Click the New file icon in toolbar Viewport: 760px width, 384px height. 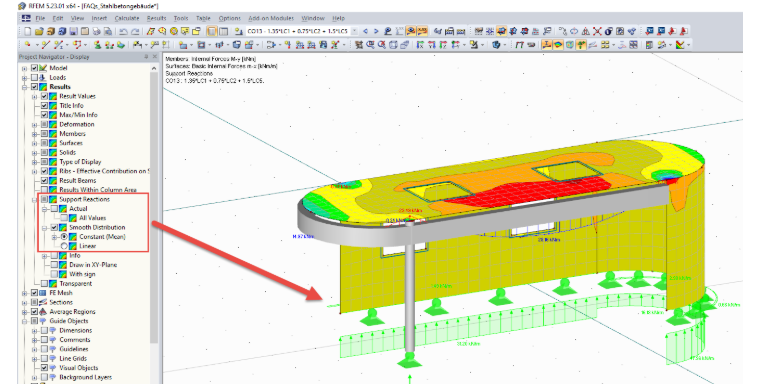pos(28,31)
